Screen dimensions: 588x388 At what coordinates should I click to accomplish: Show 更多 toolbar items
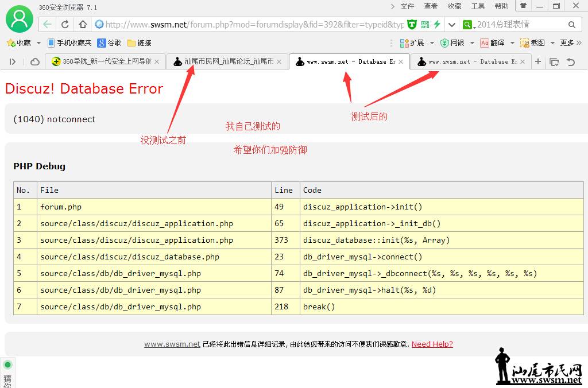coord(571,42)
